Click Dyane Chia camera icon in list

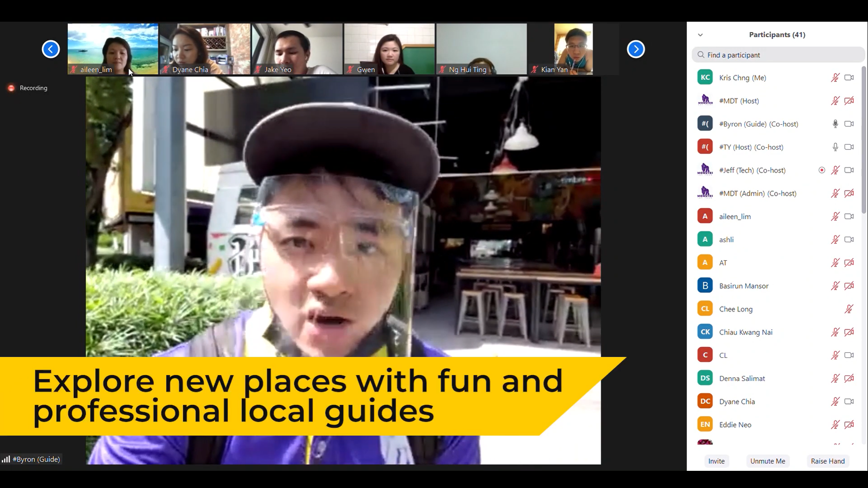849,402
